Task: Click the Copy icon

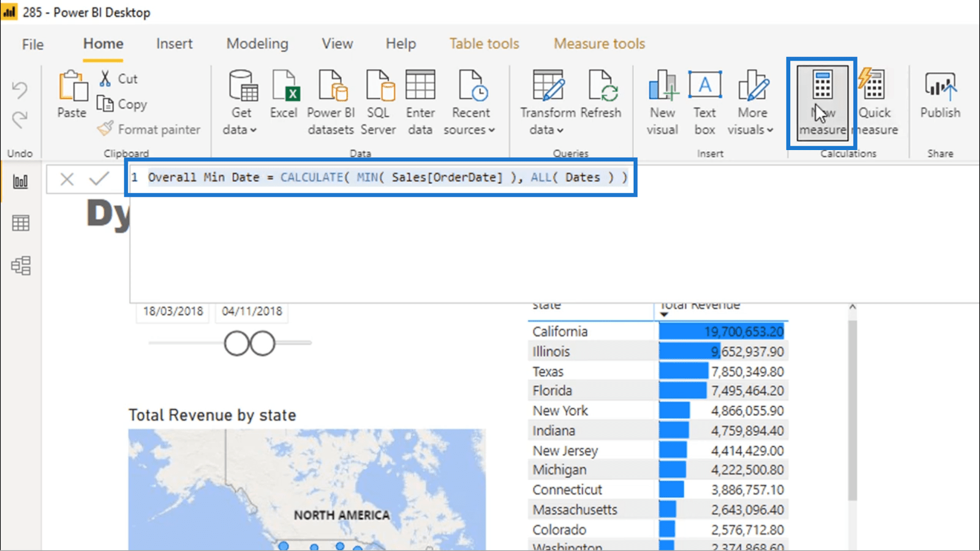Action: pyautogui.click(x=105, y=104)
